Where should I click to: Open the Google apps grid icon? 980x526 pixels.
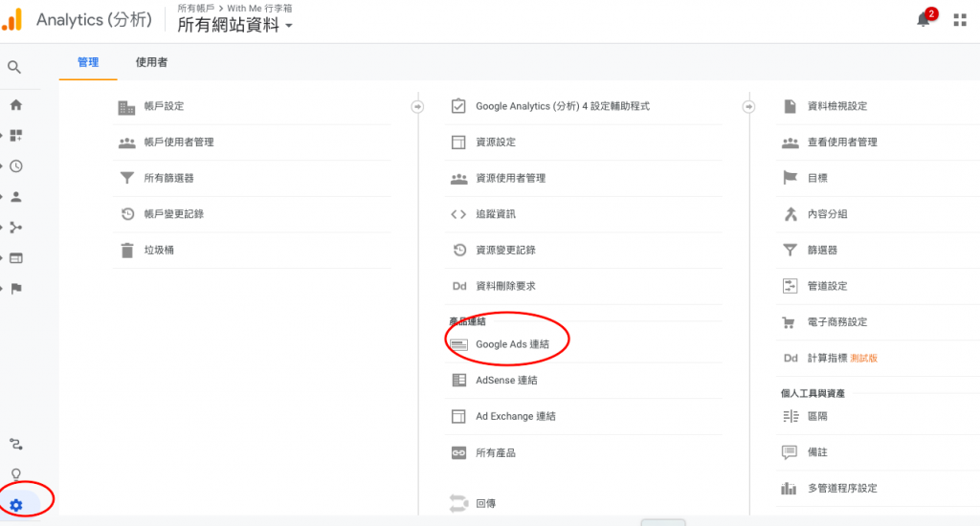tap(960, 20)
